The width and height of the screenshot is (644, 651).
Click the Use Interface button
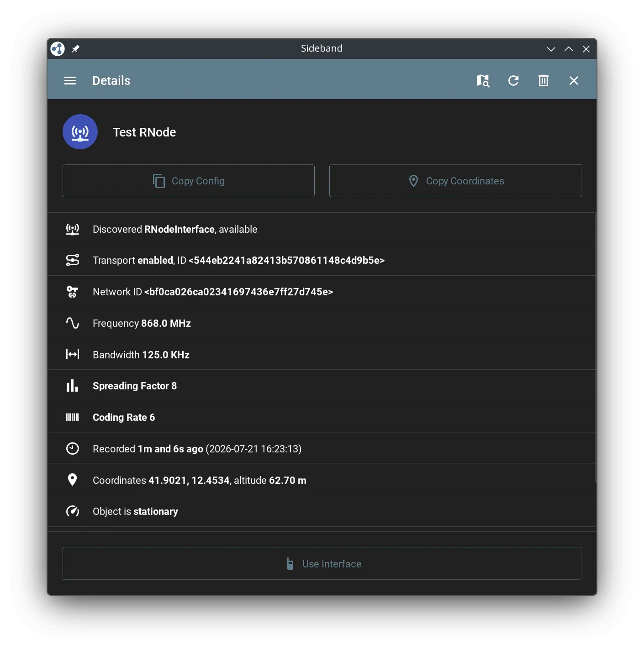coord(322,563)
